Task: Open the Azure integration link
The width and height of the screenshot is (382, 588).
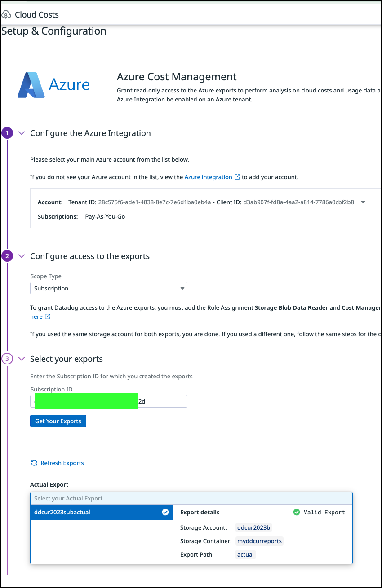Action: [x=209, y=177]
